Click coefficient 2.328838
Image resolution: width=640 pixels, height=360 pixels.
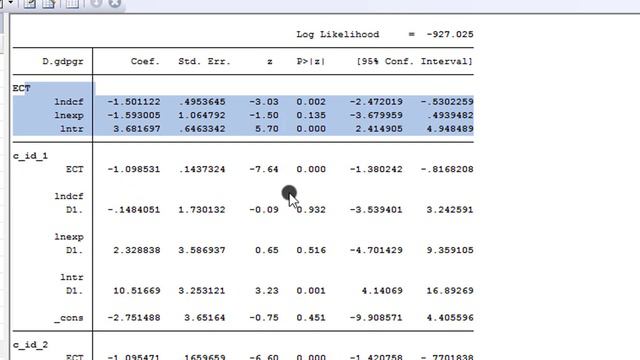(136, 250)
